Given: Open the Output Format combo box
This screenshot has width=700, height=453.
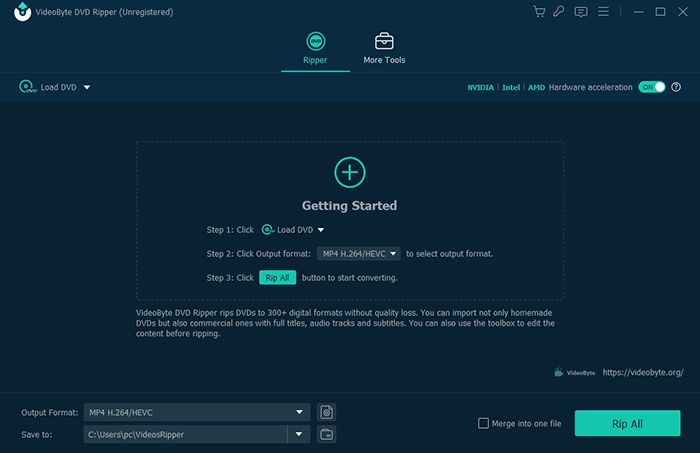Looking at the screenshot, I should pos(196,412).
